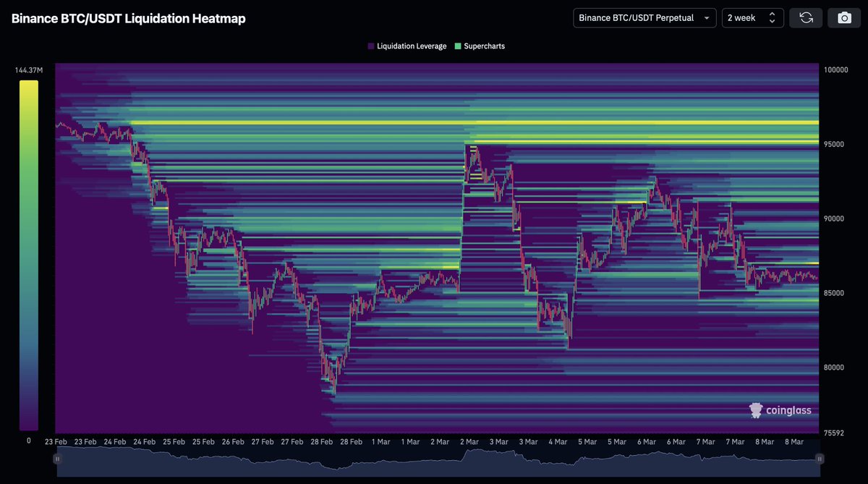The image size is (868, 484).
Task: Open the 2 week timeframe selector
Action: pyautogui.click(x=752, y=18)
